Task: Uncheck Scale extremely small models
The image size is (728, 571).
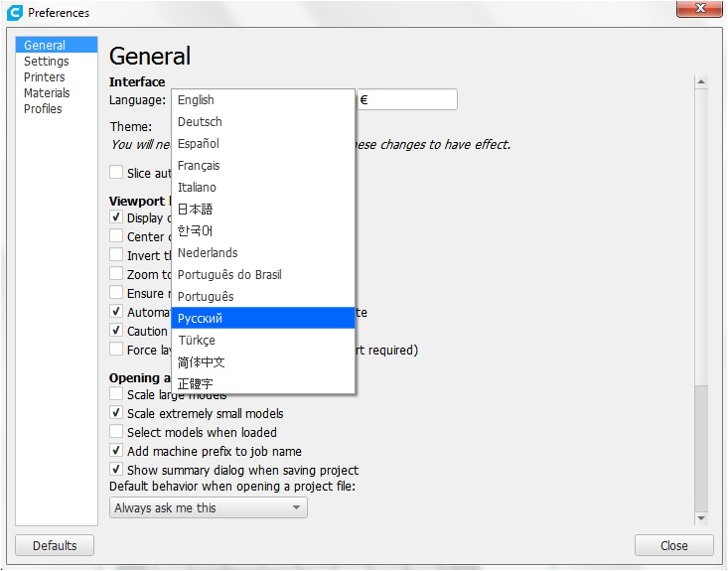Action: [x=117, y=414]
